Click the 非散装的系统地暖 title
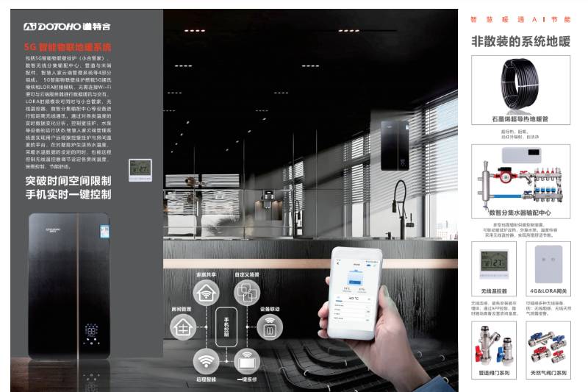Viewport: 588px width, 392px height. (520, 42)
